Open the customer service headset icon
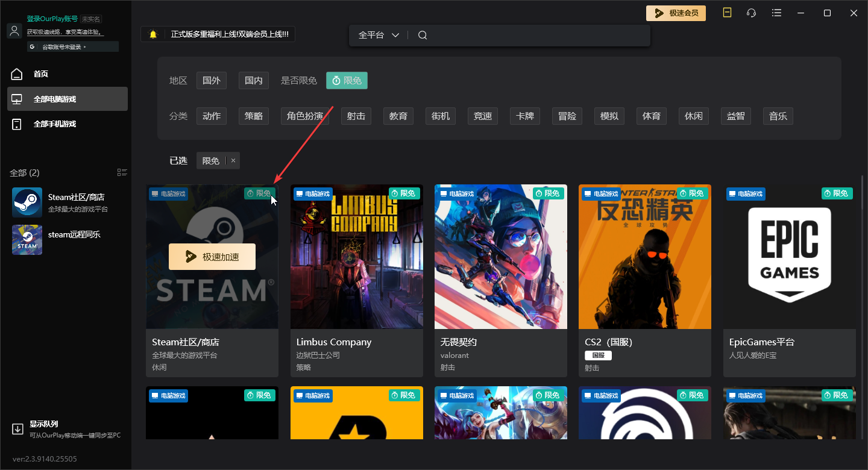 (x=751, y=13)
